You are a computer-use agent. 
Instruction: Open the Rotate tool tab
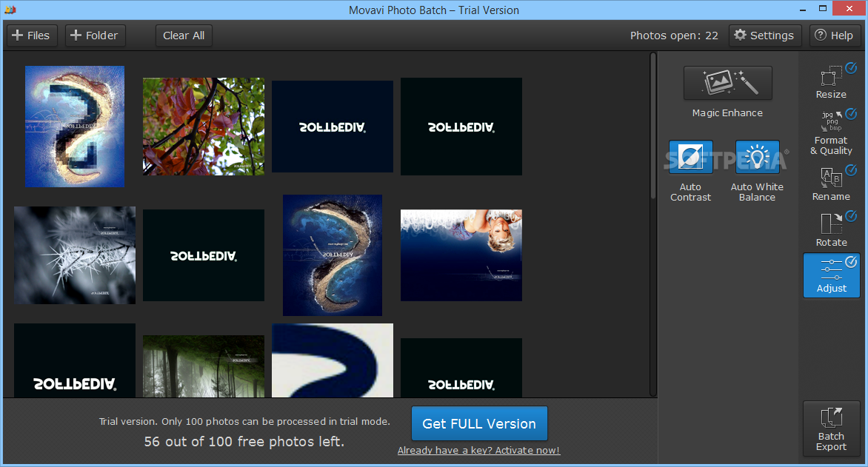click(x=831, y=229)
